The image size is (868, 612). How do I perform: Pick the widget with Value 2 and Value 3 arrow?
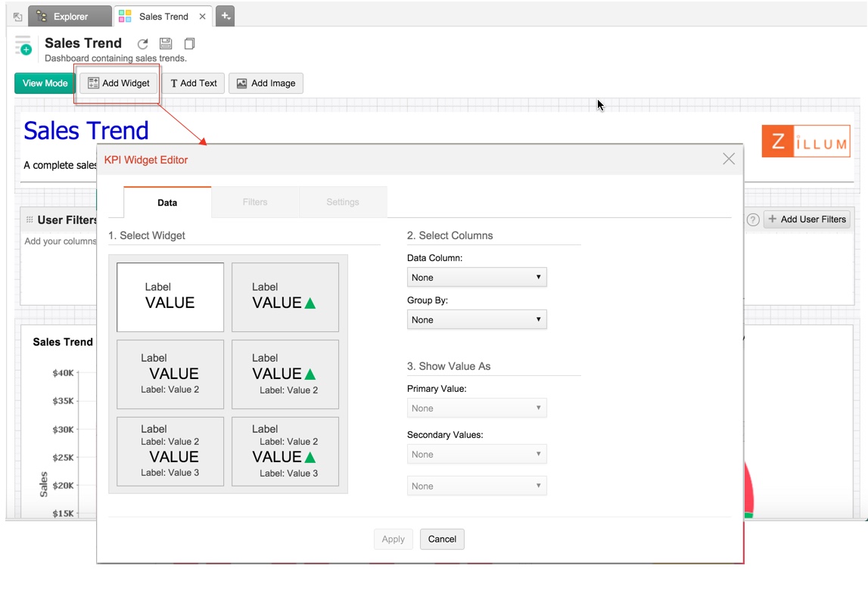click(285, 452)
